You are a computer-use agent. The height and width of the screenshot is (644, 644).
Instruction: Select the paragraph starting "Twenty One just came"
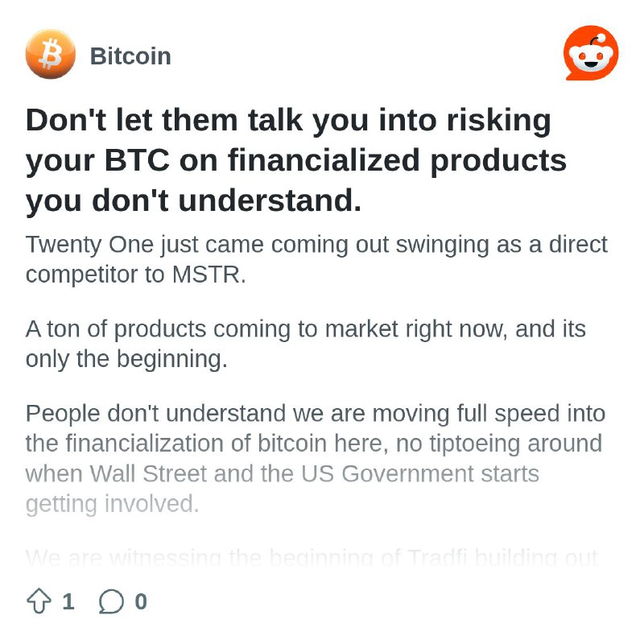click(316, 259)
